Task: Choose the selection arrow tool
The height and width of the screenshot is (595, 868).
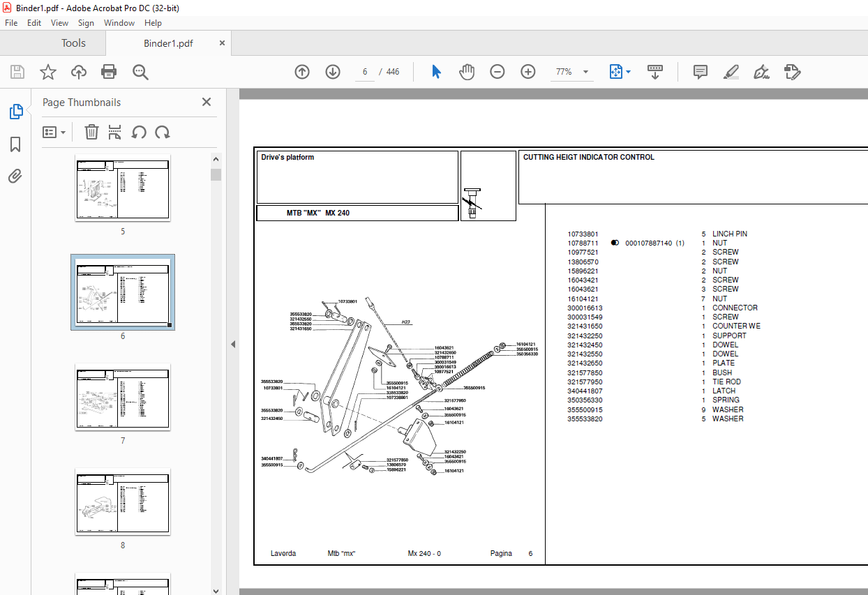Action: click(437, 72)
